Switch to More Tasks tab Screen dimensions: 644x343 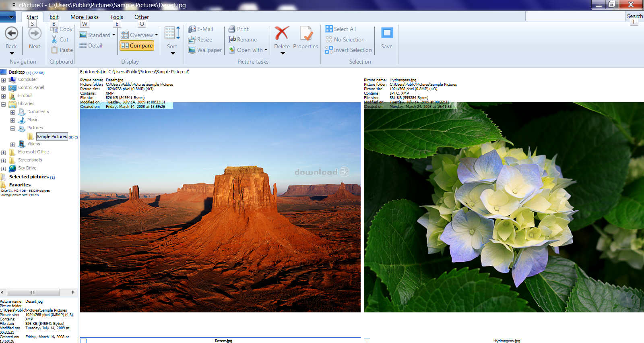point(85,17)
